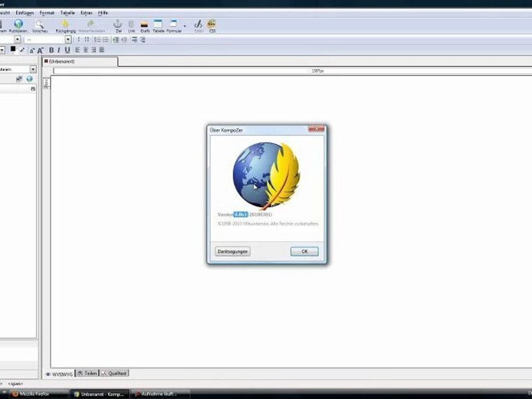Viewport: 532px width, 399px height.
Task: Decrease indent of the paragraph
Action: [x=124, y=40]
